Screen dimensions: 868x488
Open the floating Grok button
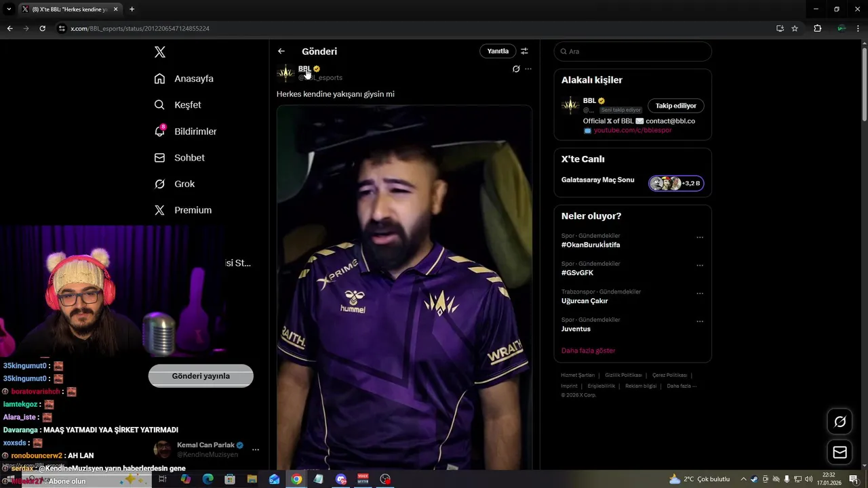click(840, 422)
